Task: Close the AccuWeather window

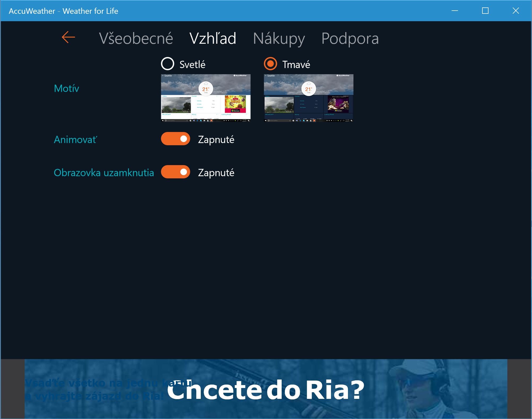Action: [x=516, y=11]
